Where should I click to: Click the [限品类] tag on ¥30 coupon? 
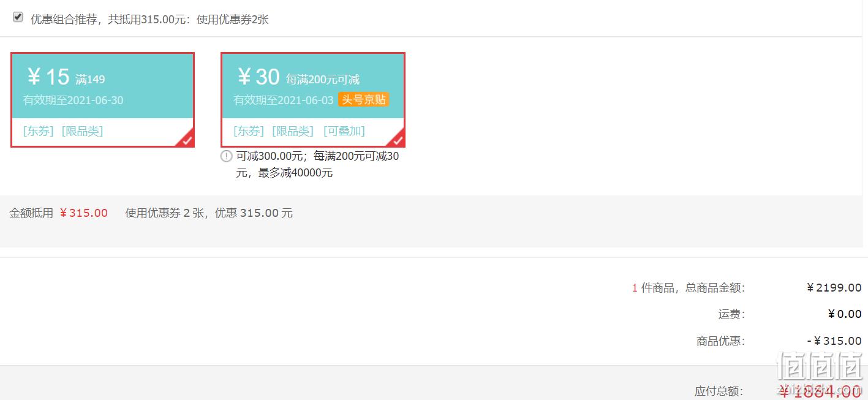coord(293,131)
